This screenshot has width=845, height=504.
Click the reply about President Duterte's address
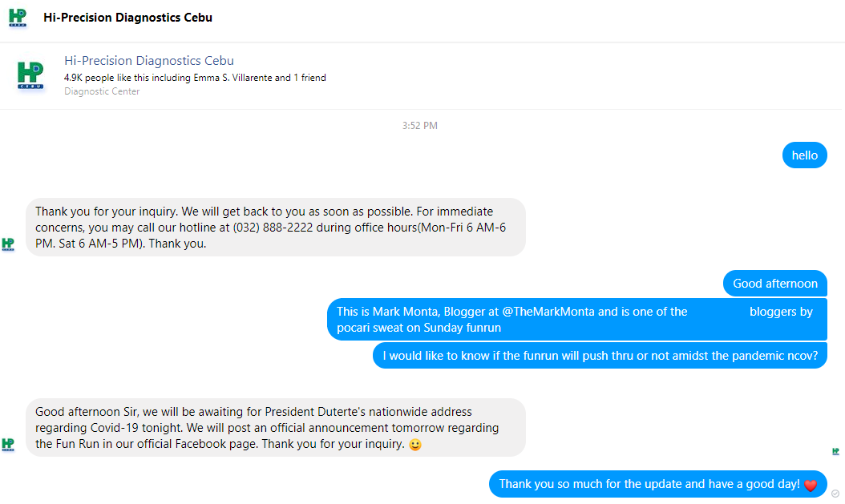275,428
